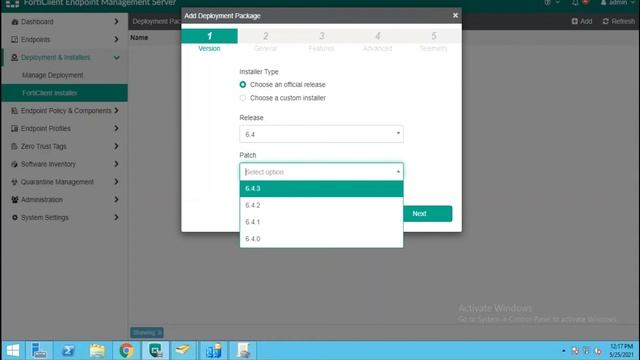Click Endpoint Policy & Components icon

[15, 111]
